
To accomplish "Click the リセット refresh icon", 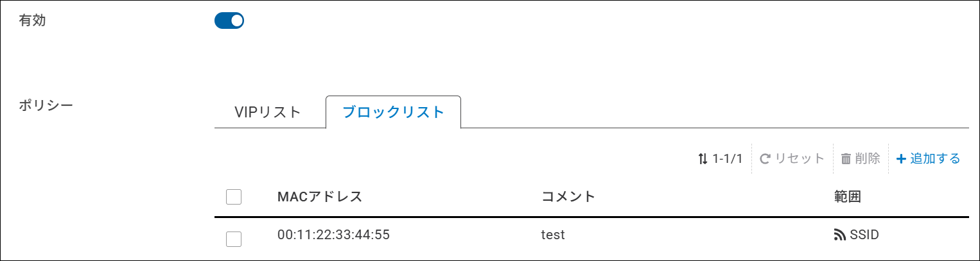I will click(765, 158).
